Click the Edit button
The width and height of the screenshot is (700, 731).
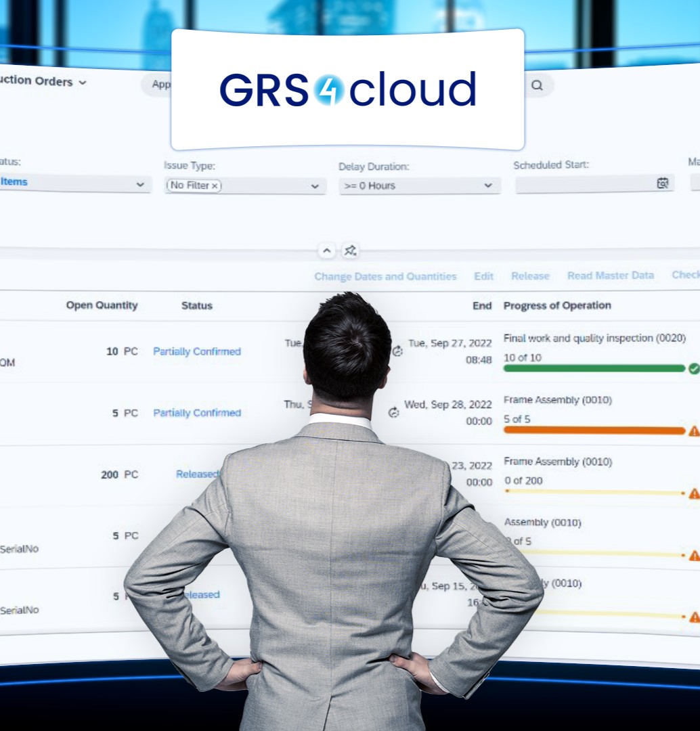pos(483,276)
